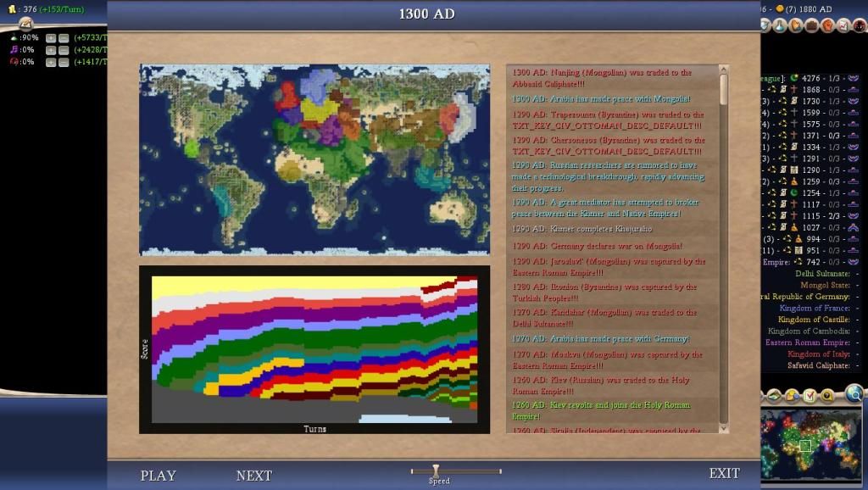
Task: Decrease the culture rate with minus button
Action: [64, 50]
